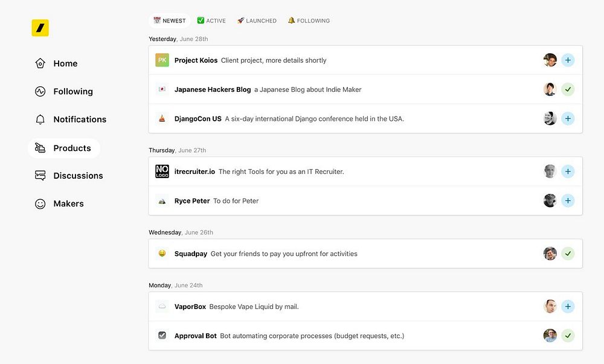Image resolution: width=604 pixels, height=364 pixels.
Task: Click the Project Koios PK logo
Action: pyautogui.click(x=162, y=60)
